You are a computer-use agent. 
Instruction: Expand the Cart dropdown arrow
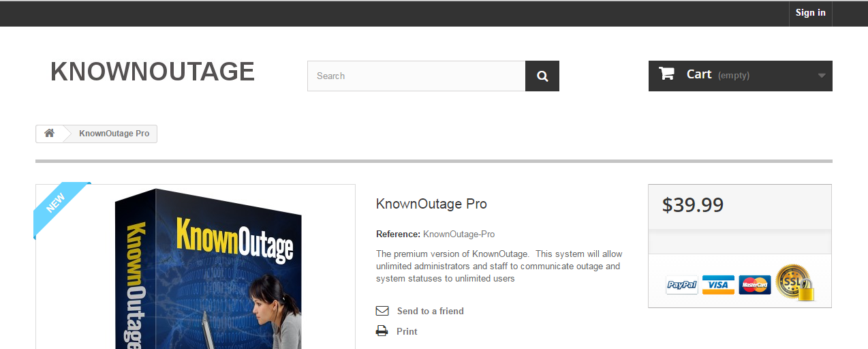[x=822, y=76]
